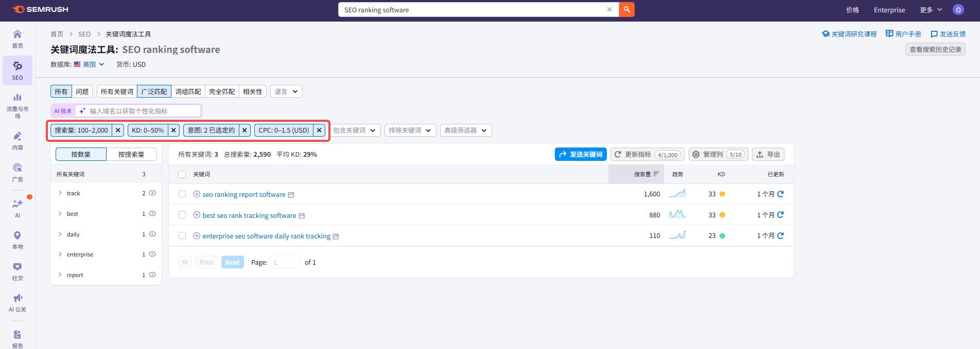Clear the search box with X icon
The width and height of the screenshot is (980, 349).
pos(609,10)
